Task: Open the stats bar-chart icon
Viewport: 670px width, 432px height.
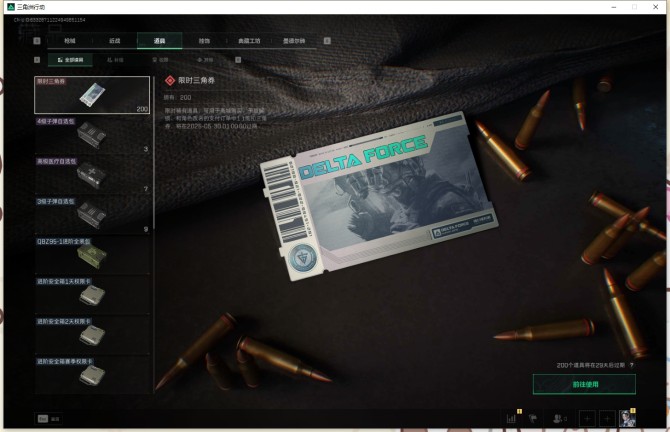Action: (511, 418)
